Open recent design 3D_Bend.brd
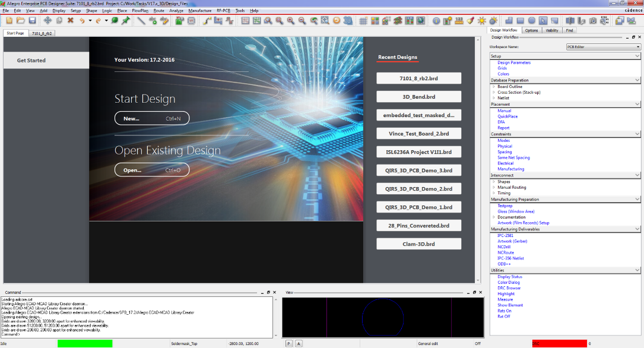644x348 pixels. click(x=418, y=97)
